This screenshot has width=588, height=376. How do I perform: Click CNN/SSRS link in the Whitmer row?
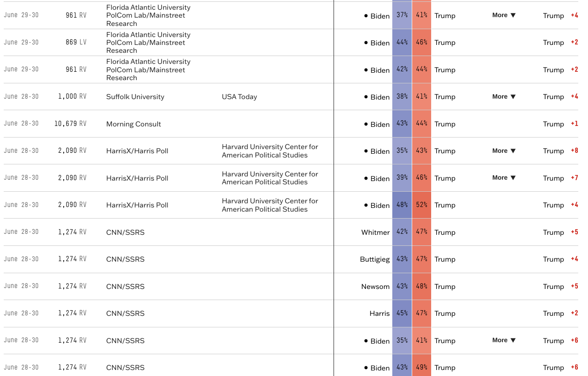click(125, 232)
